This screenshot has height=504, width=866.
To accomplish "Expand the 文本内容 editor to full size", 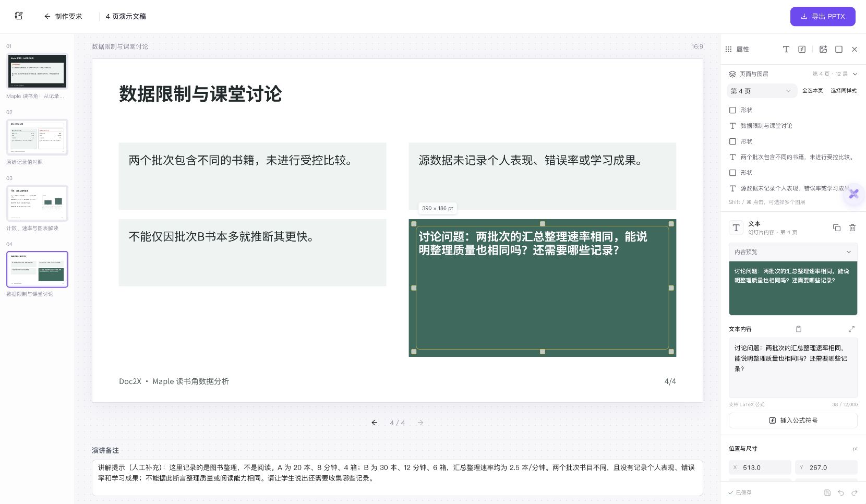I will (x=851, y=329).
